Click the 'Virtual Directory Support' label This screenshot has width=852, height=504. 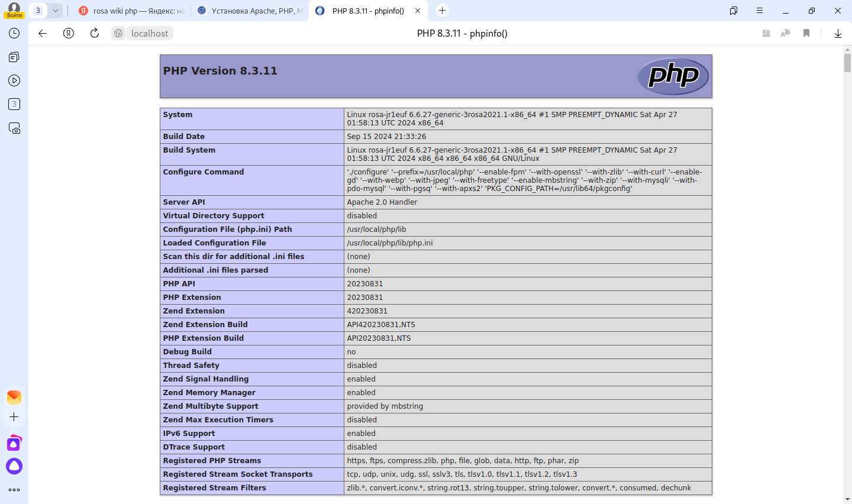tap(214, 216)
